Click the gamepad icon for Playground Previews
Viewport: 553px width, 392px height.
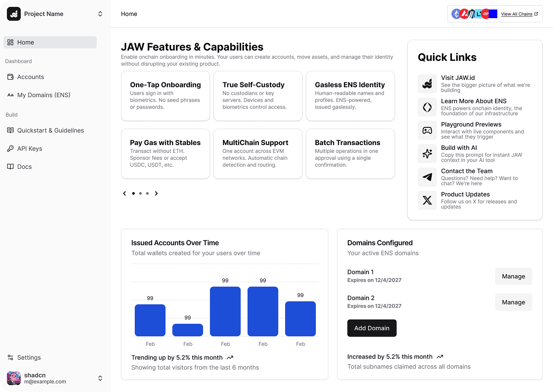pos(427,130)
